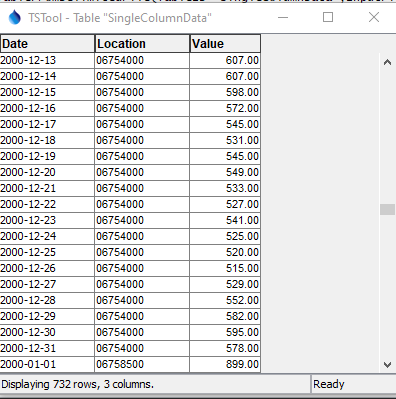Click value cell 525.00
The width and height of the screenshot is (396, 399).
pyautogui.click(x=225, y=236)
